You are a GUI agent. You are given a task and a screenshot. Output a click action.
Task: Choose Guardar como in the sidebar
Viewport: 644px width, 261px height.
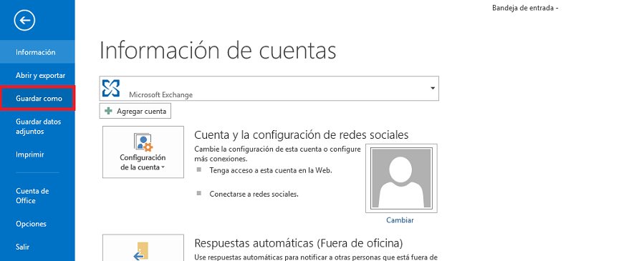pos(37,99)
